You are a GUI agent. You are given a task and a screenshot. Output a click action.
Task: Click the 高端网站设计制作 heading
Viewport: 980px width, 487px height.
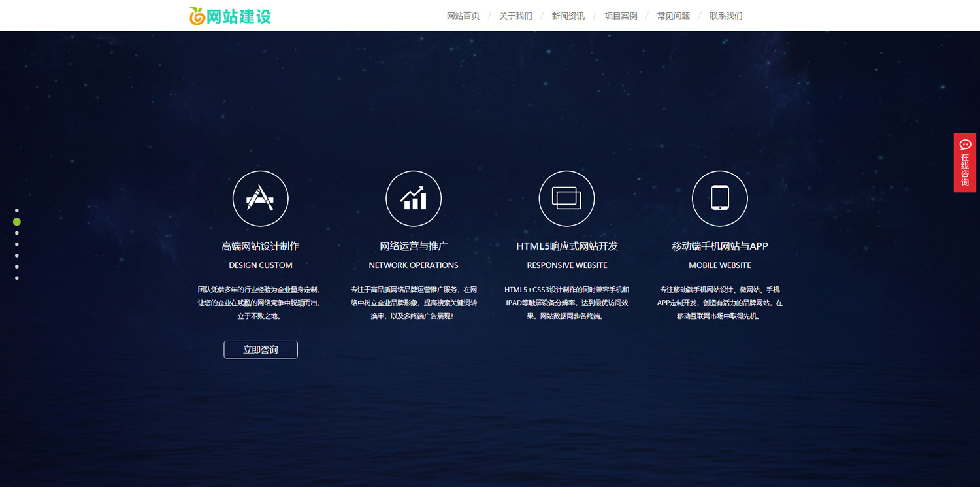[260, 246]
